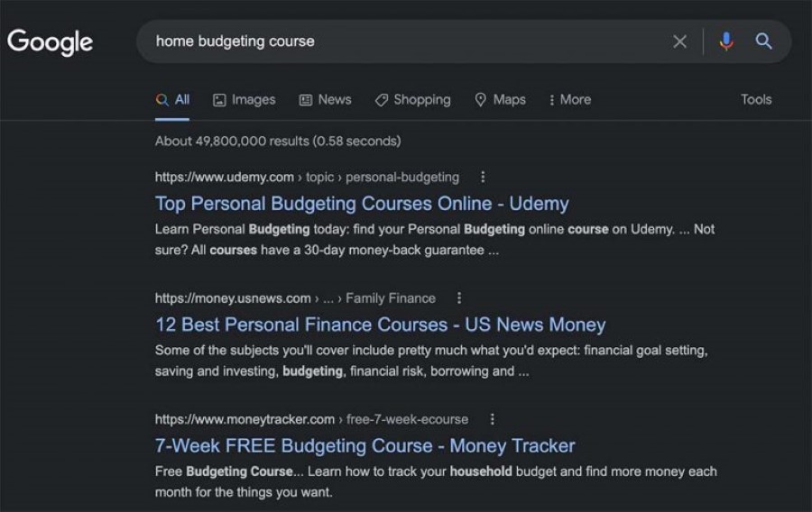Switch to the Images tab
This screenshot has height=512, width=812.
(245, 100)
